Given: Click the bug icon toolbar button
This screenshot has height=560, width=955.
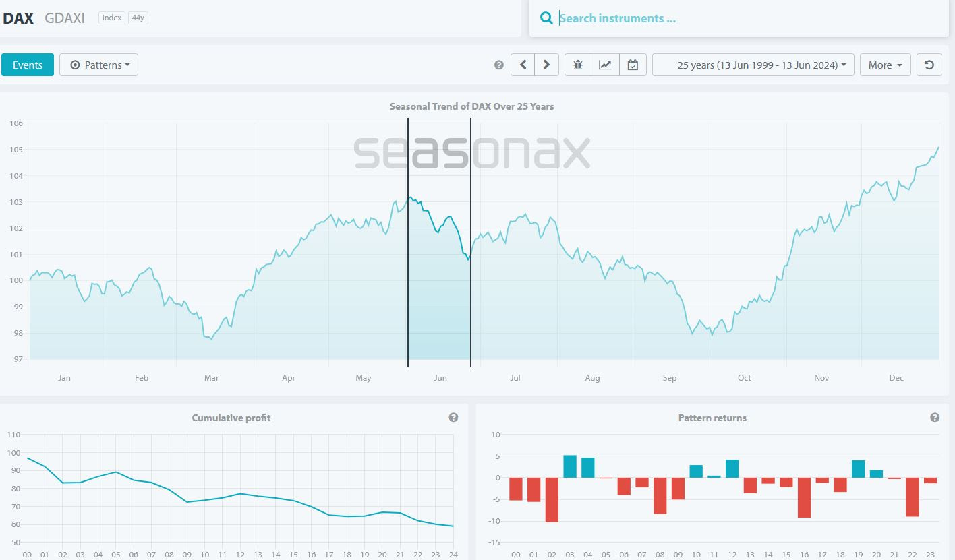Looking at the screenshot, I should click(578, 65).
